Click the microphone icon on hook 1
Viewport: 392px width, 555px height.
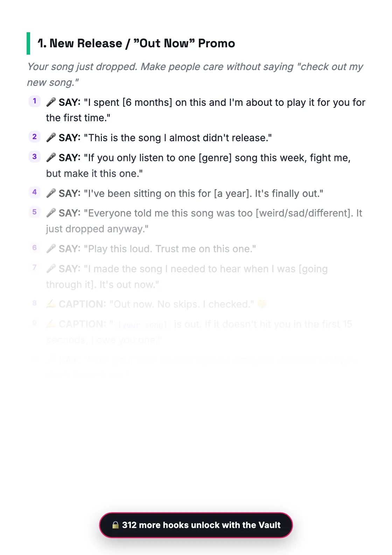(51, 102)
